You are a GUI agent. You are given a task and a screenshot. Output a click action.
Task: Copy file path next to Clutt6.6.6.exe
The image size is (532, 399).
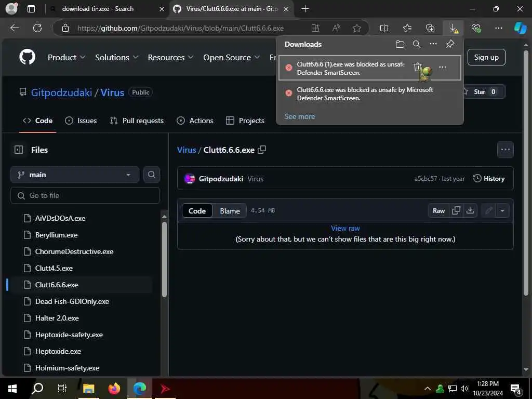point(262,150)
